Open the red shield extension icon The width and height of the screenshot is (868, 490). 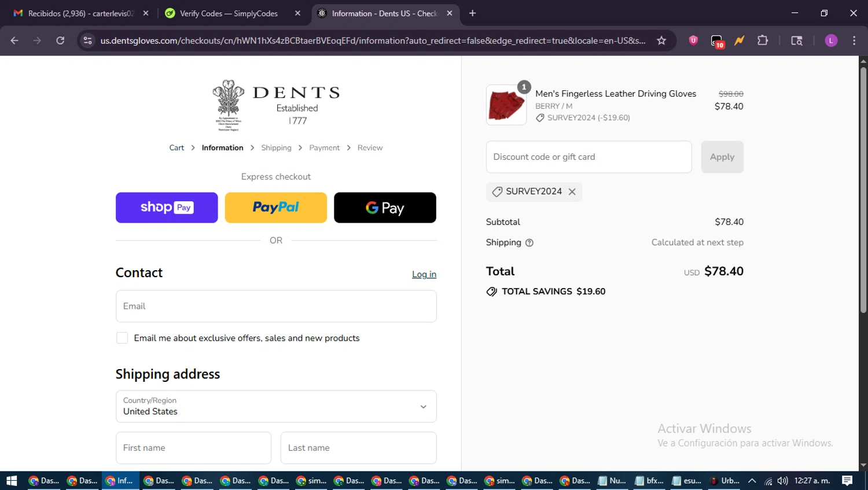[x=693, y=40]
